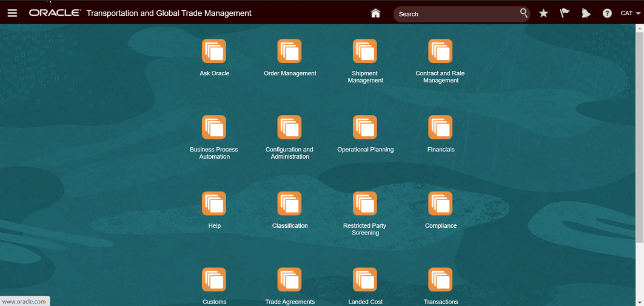Screen dimensions: 644x306
Task: Open the Shipment Management tile icon
Action: 365,51
